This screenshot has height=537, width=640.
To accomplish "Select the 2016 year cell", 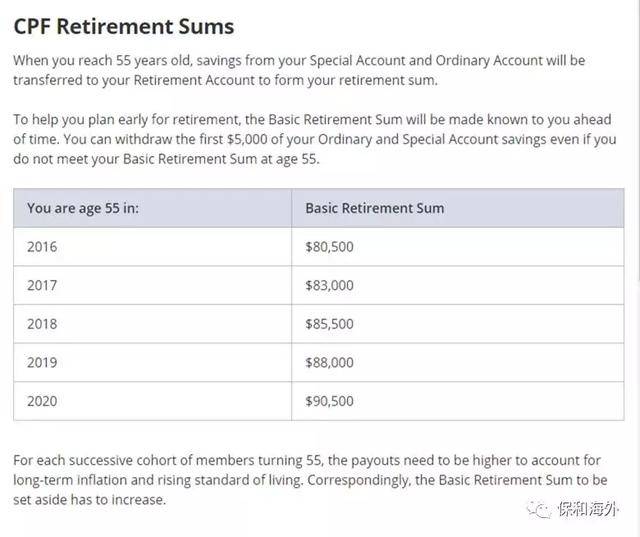I will click(42, 246).
